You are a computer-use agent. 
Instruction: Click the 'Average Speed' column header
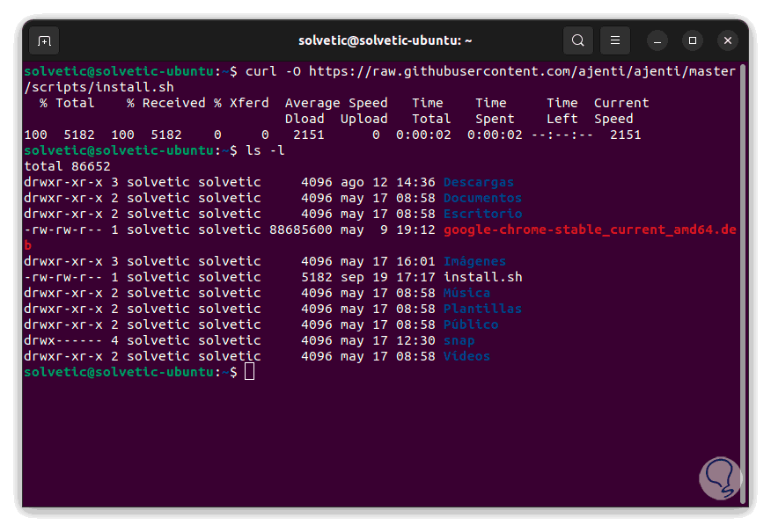point(336,103)
